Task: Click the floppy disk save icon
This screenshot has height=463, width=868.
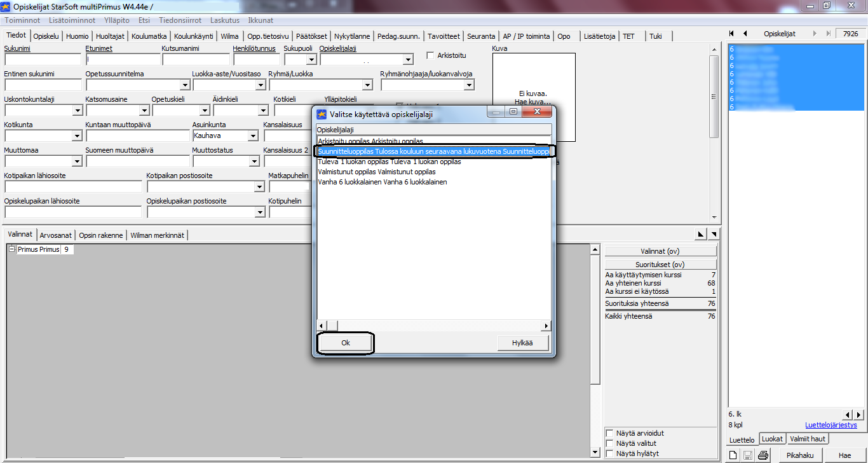Action: tap(748, 455)
